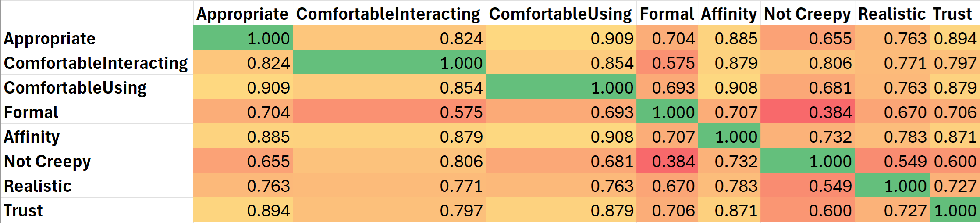The image size is (980, 223).
Task: Select the ComfortableUsing row label cell
Action: pos(75,88)
